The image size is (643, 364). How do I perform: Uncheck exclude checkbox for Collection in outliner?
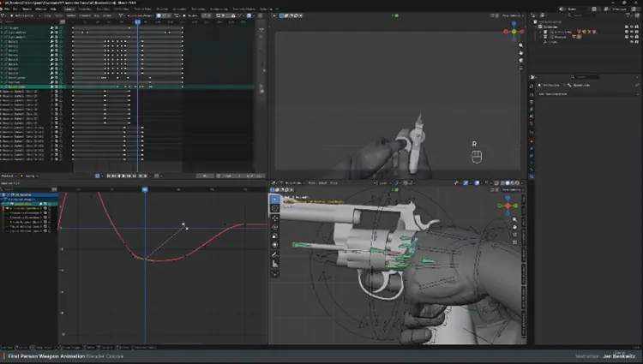point(627,27)
